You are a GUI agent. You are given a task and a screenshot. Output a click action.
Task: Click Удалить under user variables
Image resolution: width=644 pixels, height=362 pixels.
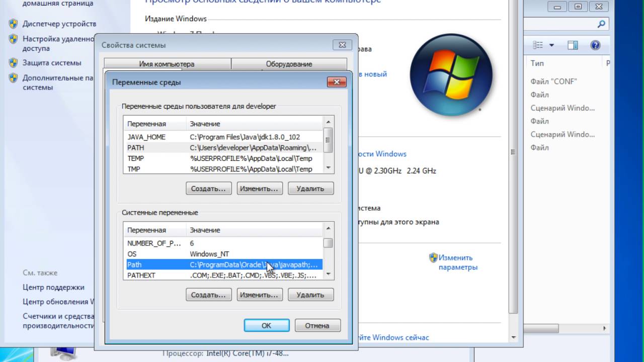coord(310,189)
